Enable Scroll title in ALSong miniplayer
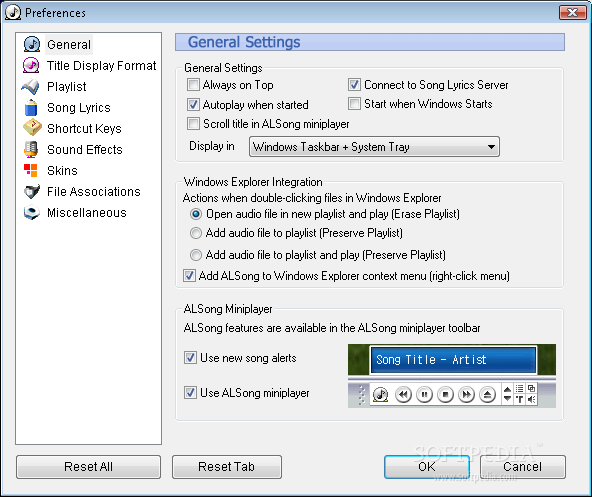Image resolution: width=592 pixels, height=497 pixels. coord(193,123)
